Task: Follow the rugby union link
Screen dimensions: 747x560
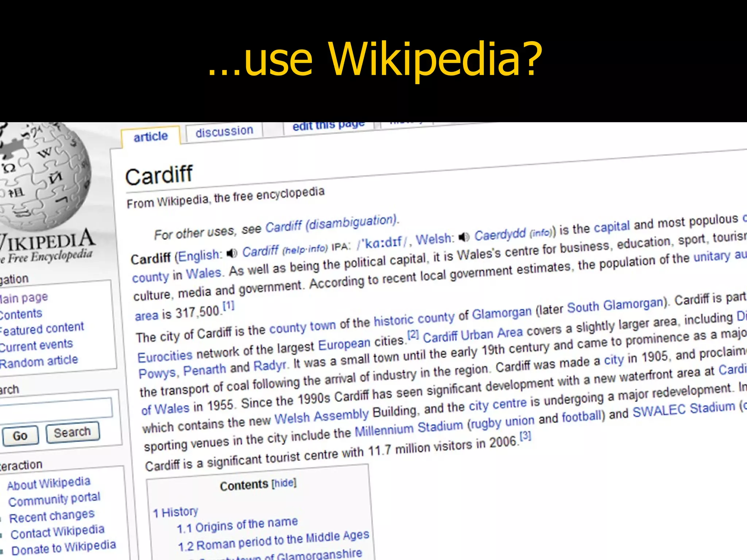Action: [503, 422]
